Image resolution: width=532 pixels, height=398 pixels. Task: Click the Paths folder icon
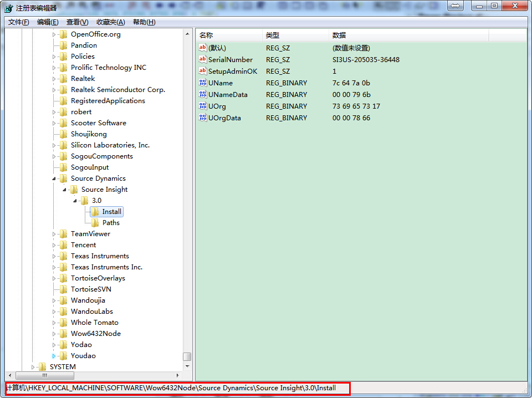pyautogui.click(x=95, y=223)
